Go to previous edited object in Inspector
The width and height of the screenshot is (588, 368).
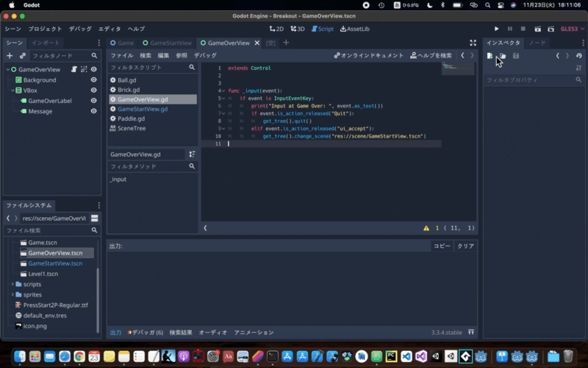coord(558,56)
